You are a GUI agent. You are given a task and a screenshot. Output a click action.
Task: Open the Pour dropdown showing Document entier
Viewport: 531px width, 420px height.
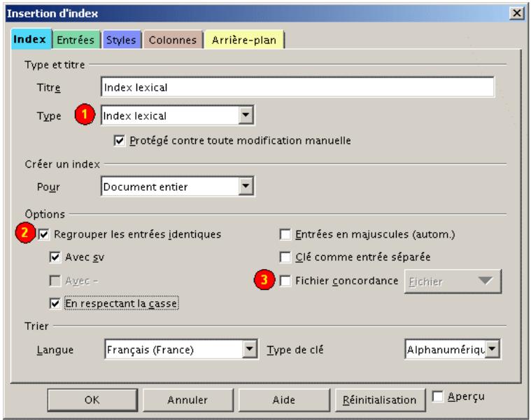pyautogui.click(x=178, y=186)
